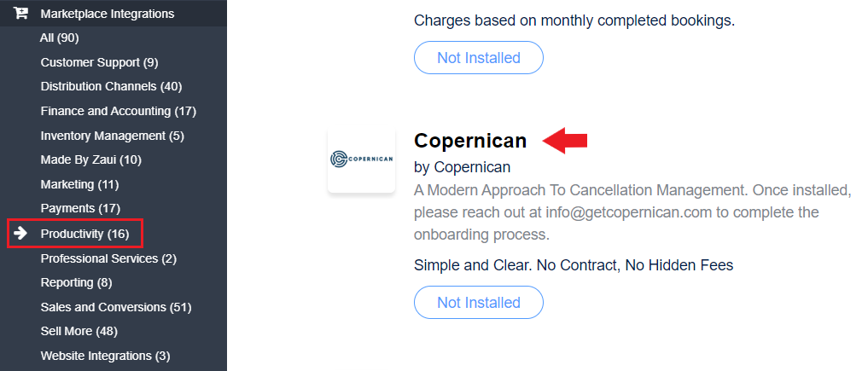Select Reporting (8) category
This screenshot has height=371, width=868.
(x=77, y=282)
